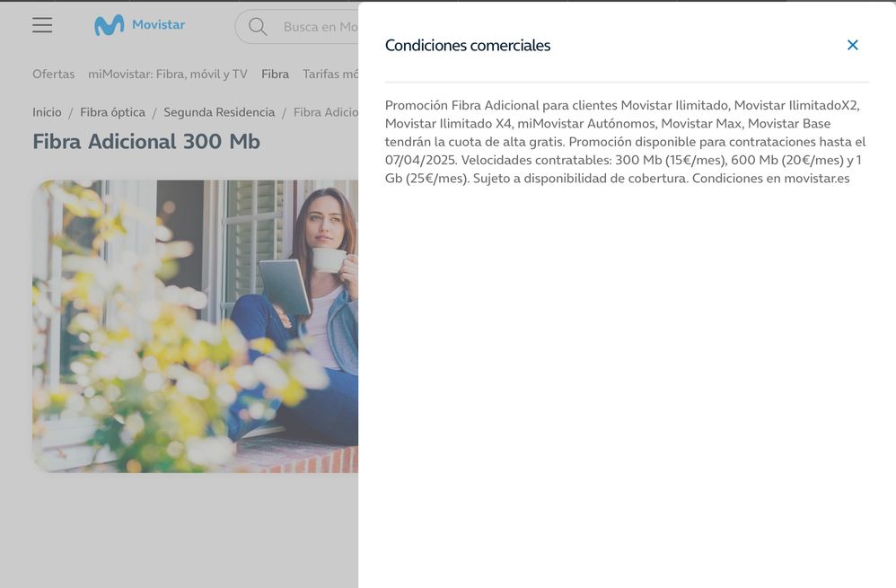Open the hamburger menu icon

click(42, 25)
